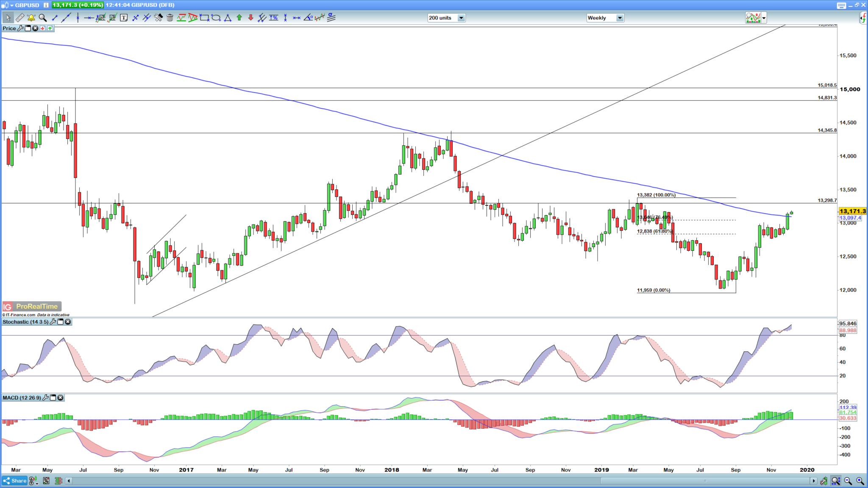This screenshot has height=488, width=868.
Task: Select the text annotation tool
Action: (124, 18)
